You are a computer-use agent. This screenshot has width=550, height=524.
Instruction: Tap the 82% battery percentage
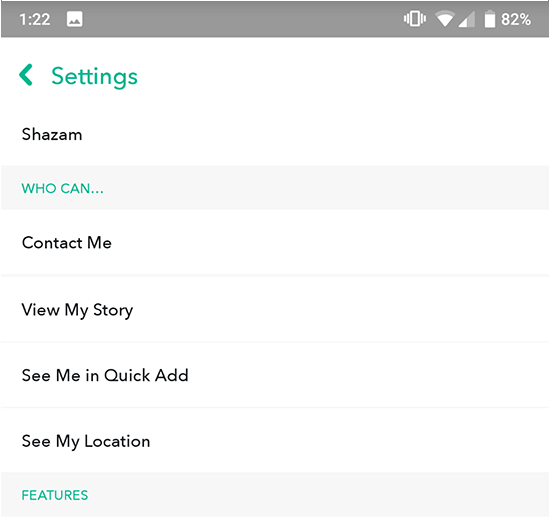click(x=516, y=19)
